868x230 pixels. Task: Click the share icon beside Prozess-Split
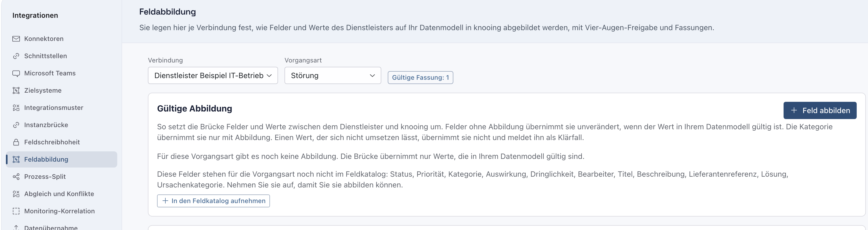[16, 176]
